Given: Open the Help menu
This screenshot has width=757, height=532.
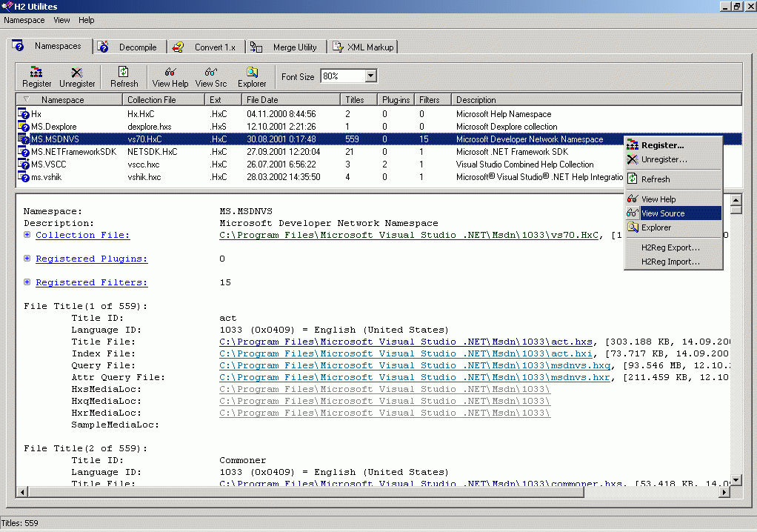Looking at the screenshot, I should (87, 20).
